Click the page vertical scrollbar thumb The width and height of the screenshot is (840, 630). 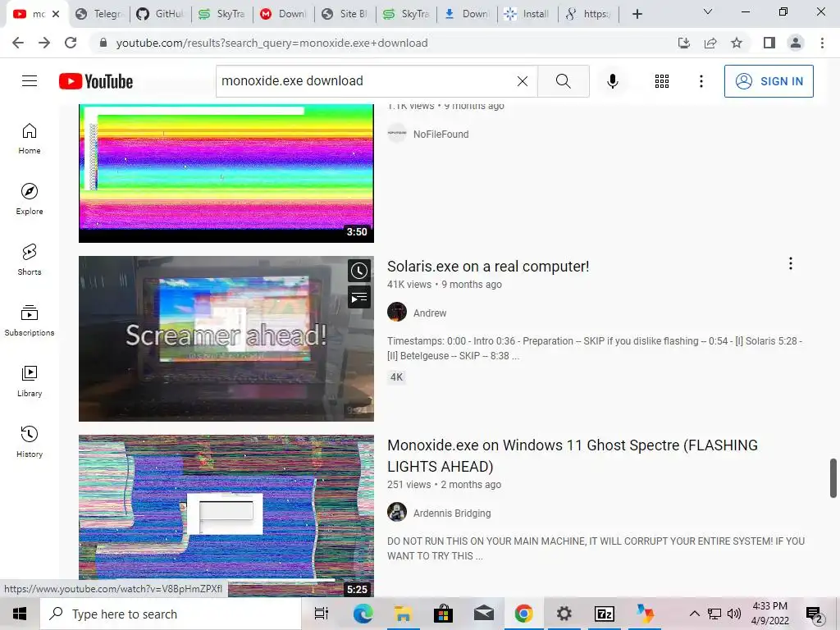pos(833,478)
